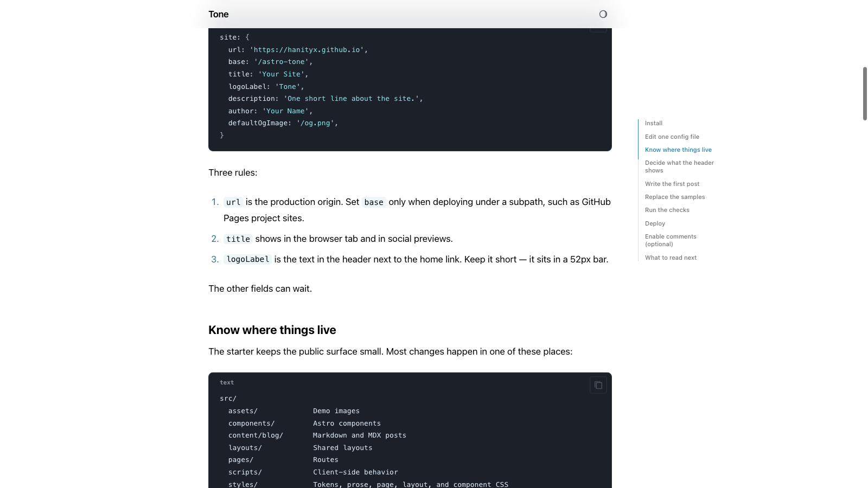Jump to Enable comments (optional)

[x=671, y=240]
